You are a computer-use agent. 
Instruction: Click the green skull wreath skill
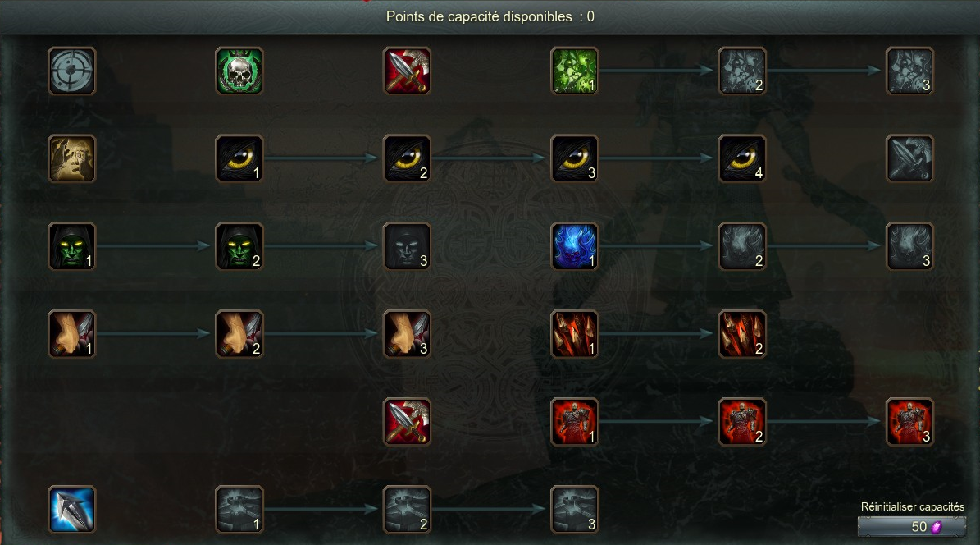point(239,71)
